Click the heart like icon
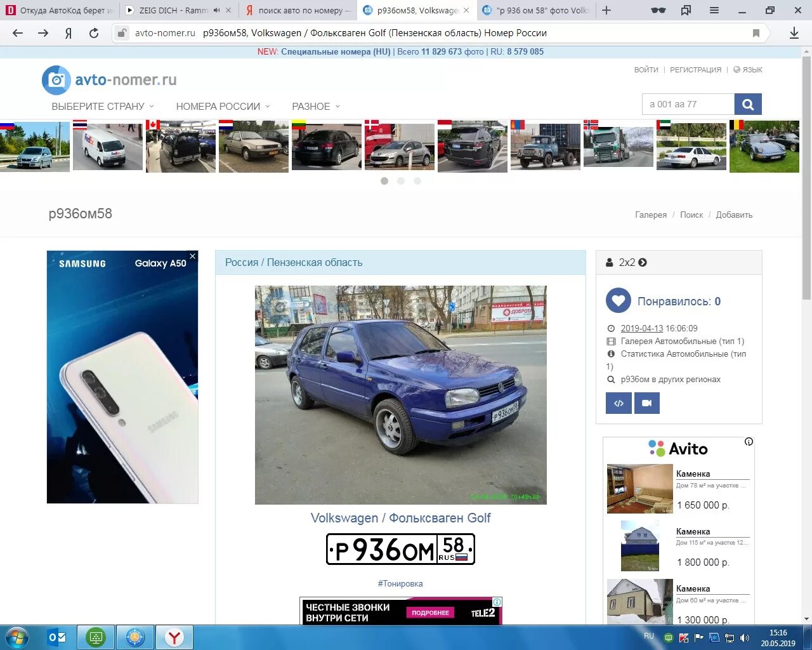The height and width of the screenshot is (650, 812). [619, 301]
